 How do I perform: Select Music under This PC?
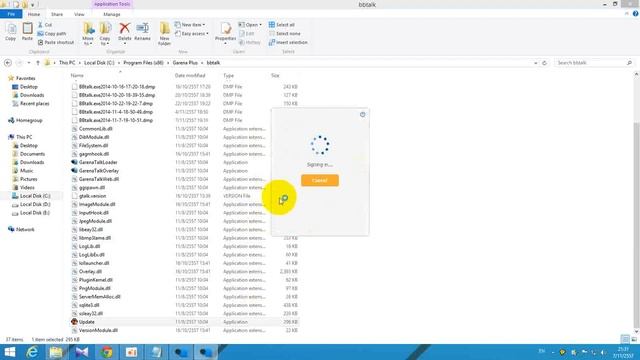[x=27, y=171]
